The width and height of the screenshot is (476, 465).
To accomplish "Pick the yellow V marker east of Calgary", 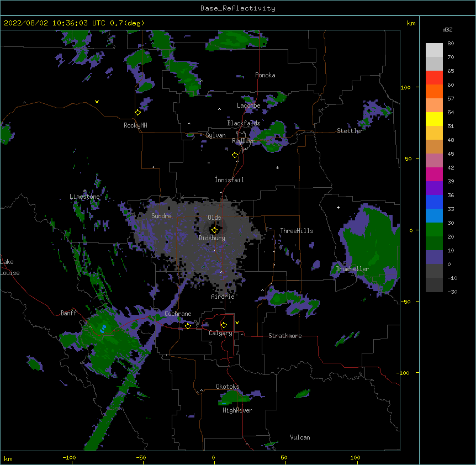I will click(237, 323).
